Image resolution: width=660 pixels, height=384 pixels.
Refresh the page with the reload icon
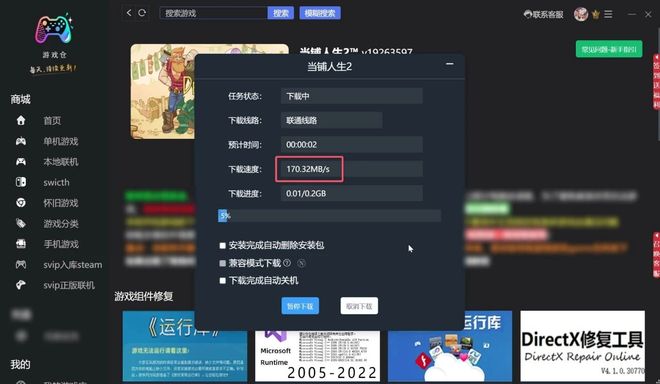pyautogui.click(x=142, y=13)
